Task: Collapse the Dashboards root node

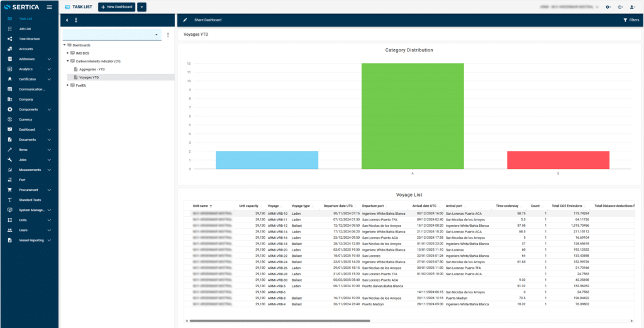Action: (65, 45)
